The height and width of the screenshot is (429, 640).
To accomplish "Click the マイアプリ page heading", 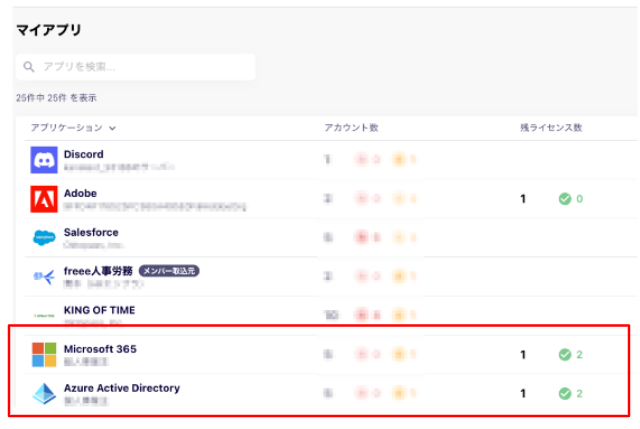I will tap(49, 30).
